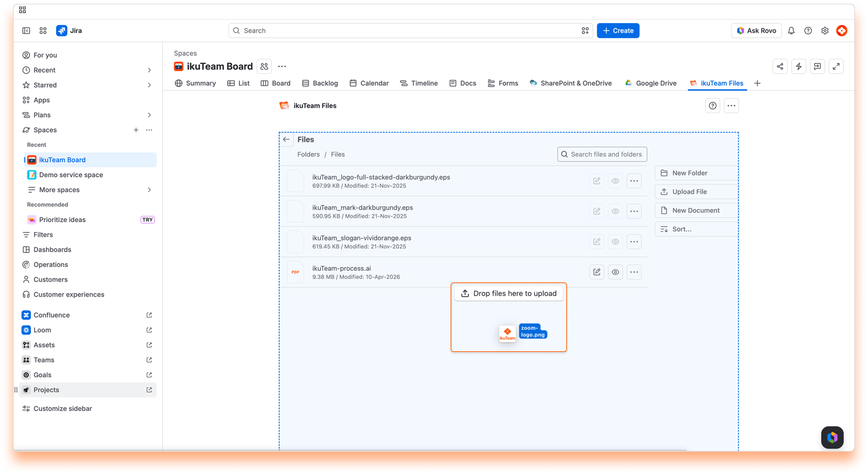Open the SharePoint & OneDrive tab
This screenshot has height=474, width=868.
pos(571,83)
